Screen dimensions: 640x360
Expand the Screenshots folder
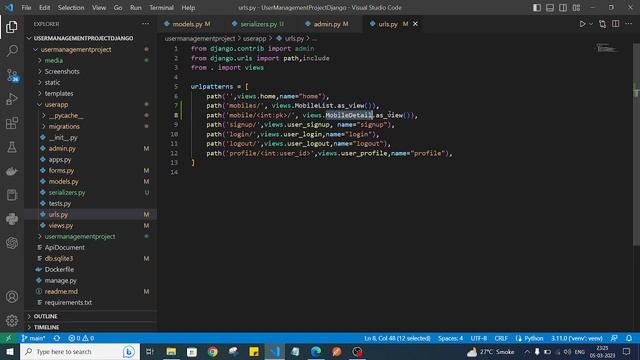(x=62, y=71)
